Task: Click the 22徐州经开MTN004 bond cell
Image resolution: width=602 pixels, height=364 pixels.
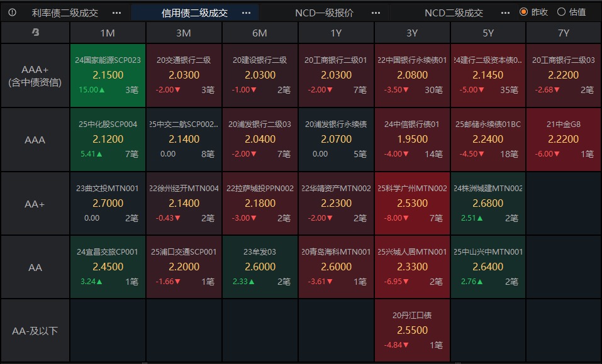Action: [x=184, y=204]
